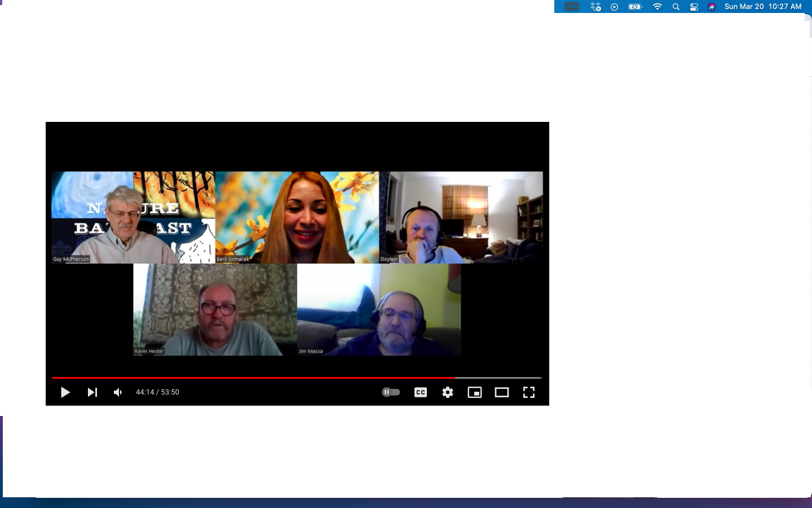
Task: Enable miniplayer mode
Action: pos(475,392)
